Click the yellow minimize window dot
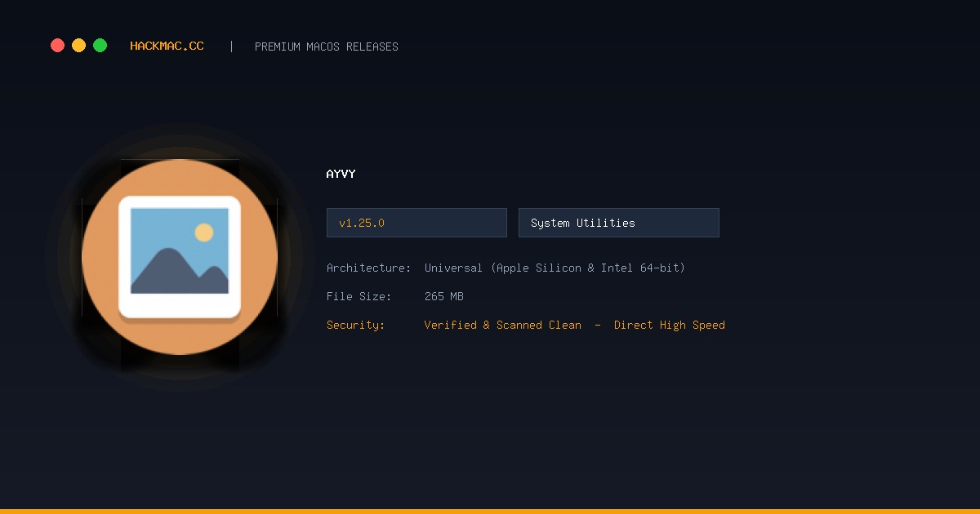 pos(78,46)
